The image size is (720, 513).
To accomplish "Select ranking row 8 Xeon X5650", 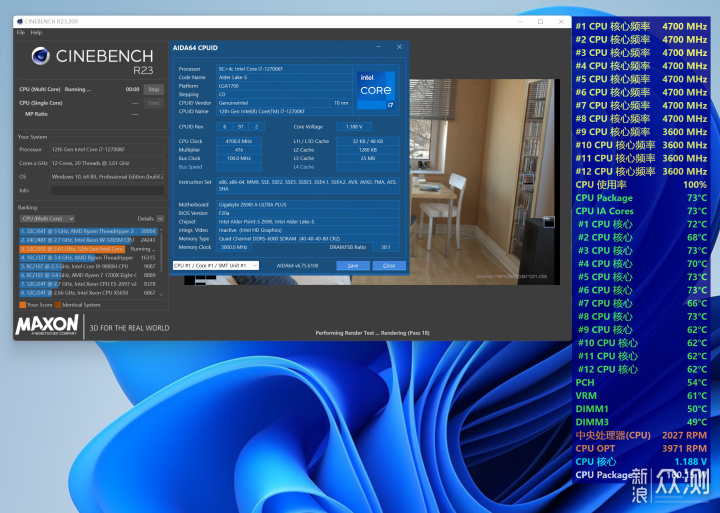I will [x=88, y=293].
